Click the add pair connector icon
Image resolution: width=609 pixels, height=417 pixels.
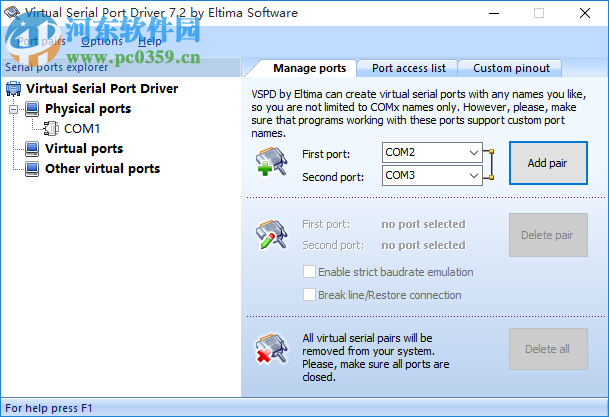(271, 162)
